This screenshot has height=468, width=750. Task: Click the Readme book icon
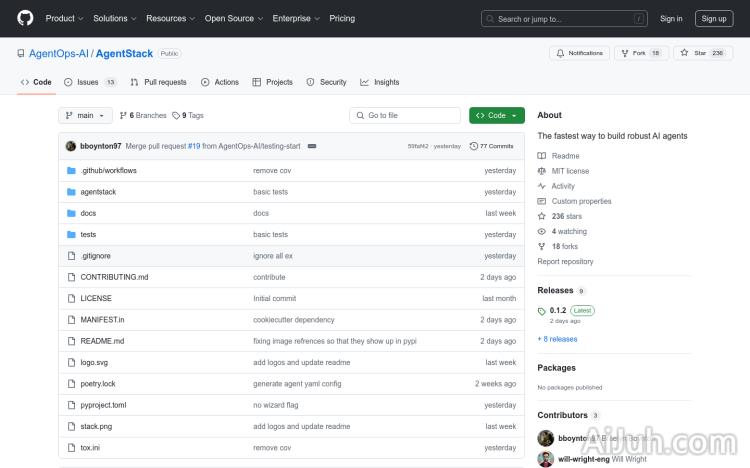pyautogui.click(x=541, y=156)
